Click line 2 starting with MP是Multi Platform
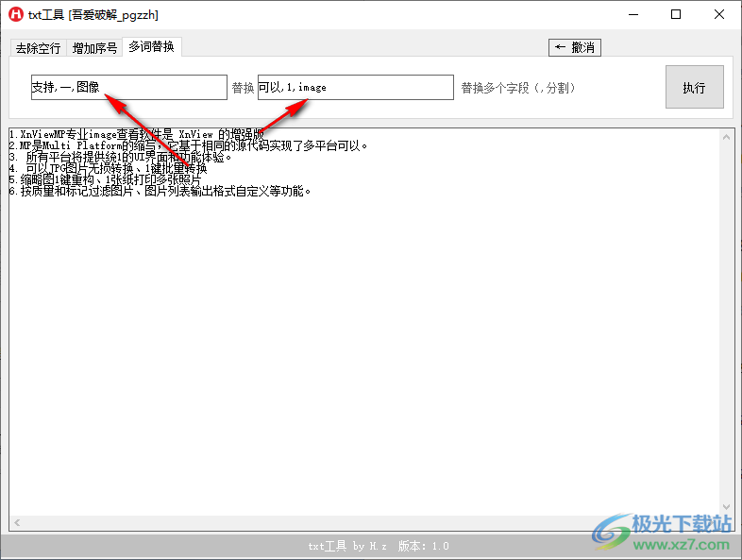Screen dimensions: 742x560 point(189,145)
